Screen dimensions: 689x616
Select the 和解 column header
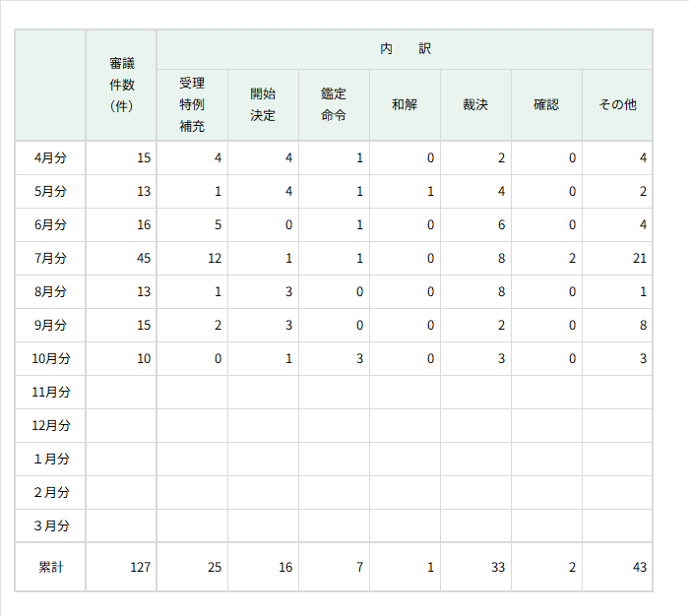coord(405,104)
